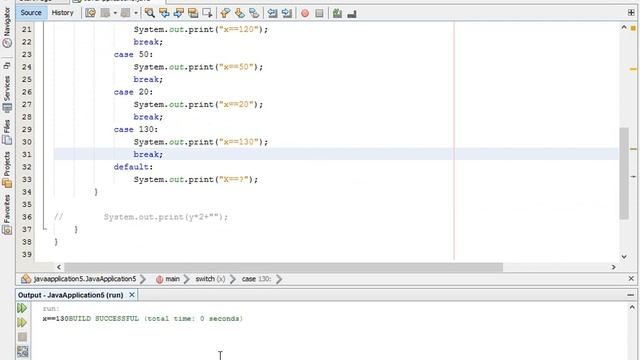Minimize the Output window group
The height and width of the screenshot is (360, 640).
(x=631, y=295)
